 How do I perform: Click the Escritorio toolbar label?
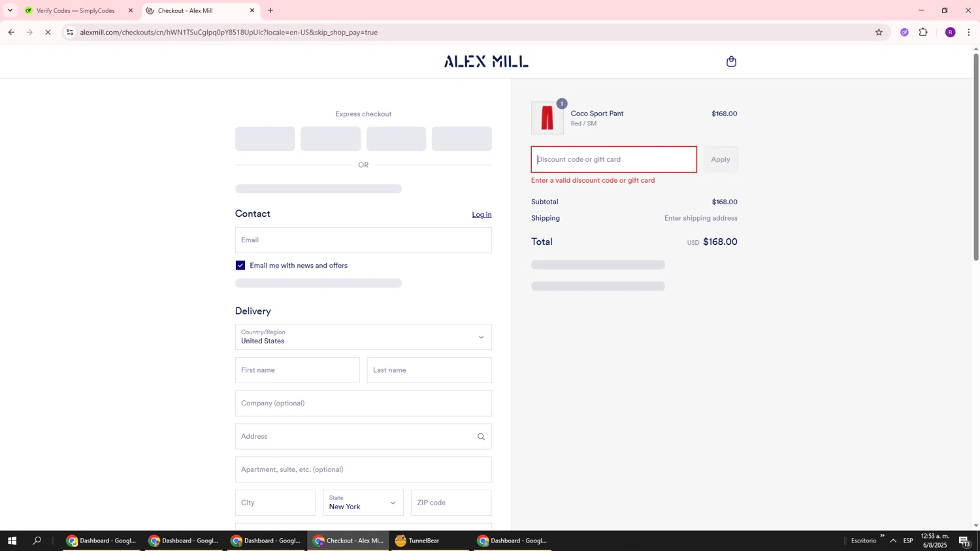(x=864, y=541)
